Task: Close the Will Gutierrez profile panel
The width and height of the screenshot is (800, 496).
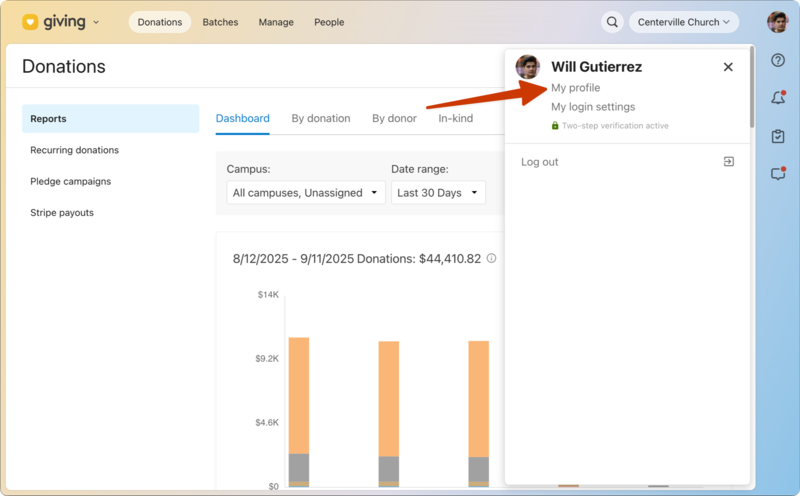Action: [x=728, y=67]
